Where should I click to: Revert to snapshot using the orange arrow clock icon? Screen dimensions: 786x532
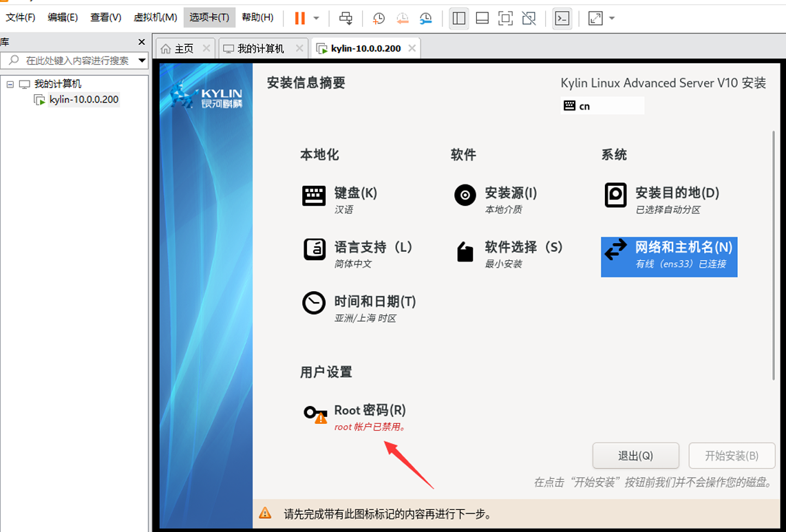pos(402,19)
